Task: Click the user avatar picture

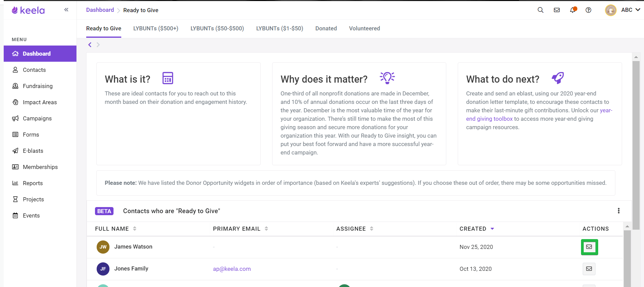Action: point(611,10)
